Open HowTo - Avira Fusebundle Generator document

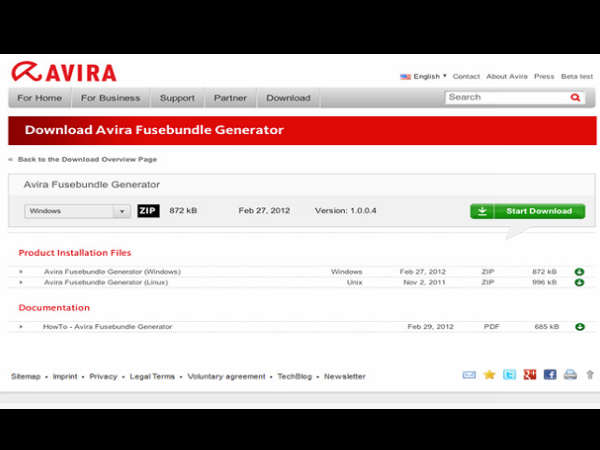108,327
